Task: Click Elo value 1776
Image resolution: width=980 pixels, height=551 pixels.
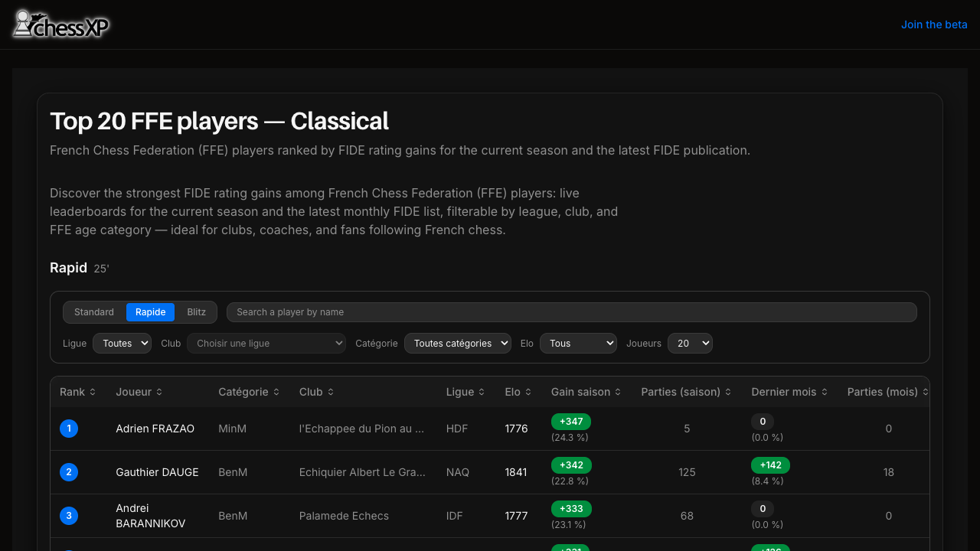Action: (516, 429)
